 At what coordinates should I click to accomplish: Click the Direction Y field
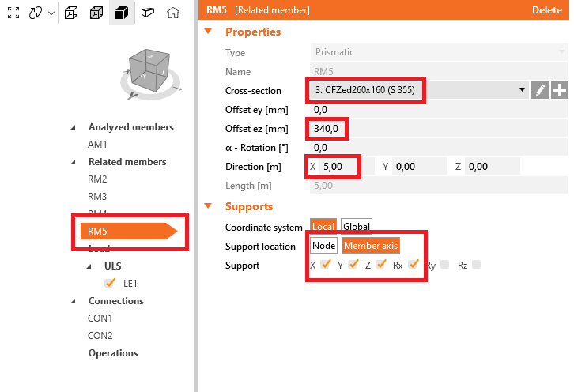[x=420, y=167]
